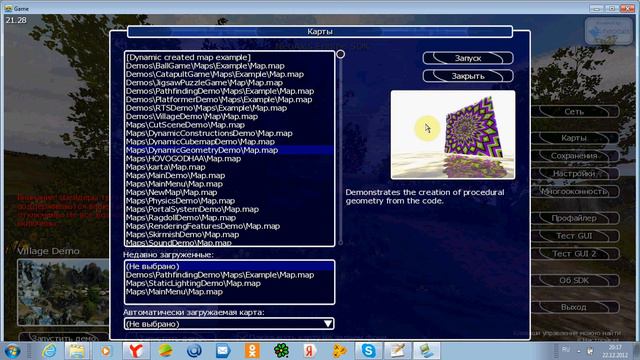Screen dimensions: 640x360
Task: Click the DynamicGeometryDemo preview image
Action: pos(453,135)
